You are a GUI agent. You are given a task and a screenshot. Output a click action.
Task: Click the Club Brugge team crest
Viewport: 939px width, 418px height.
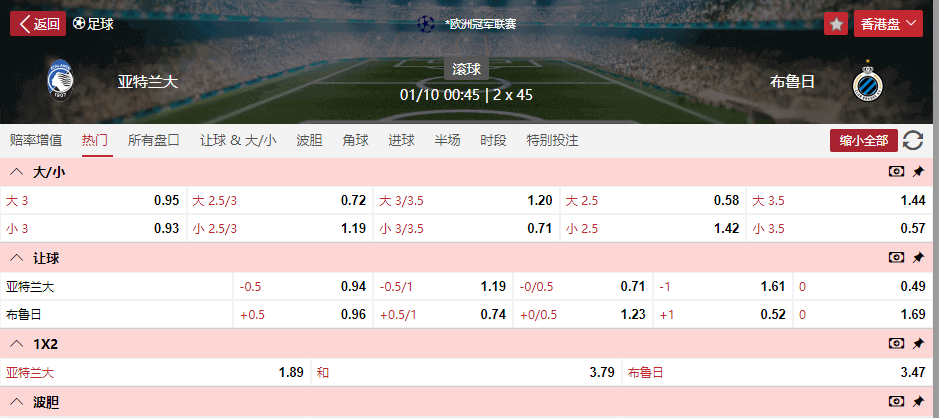pos(866,82)
